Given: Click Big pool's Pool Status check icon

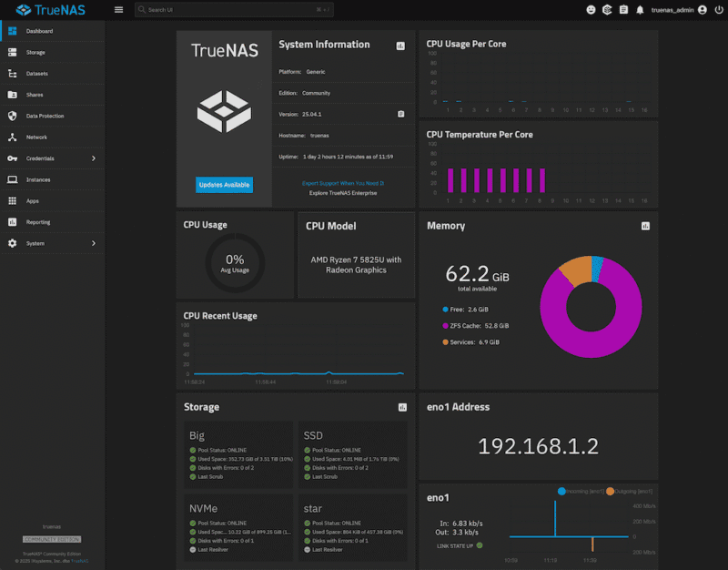Looking at the screenshot, I should 193,450.
